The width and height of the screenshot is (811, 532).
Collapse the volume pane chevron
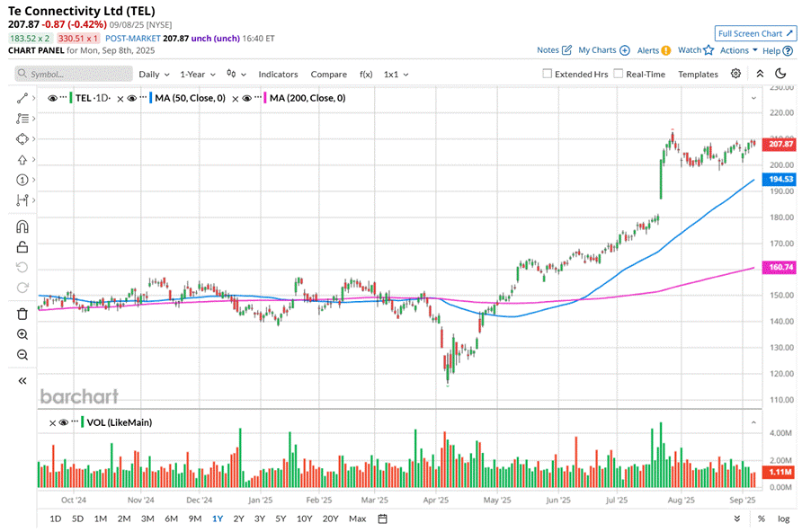point(753,422)
